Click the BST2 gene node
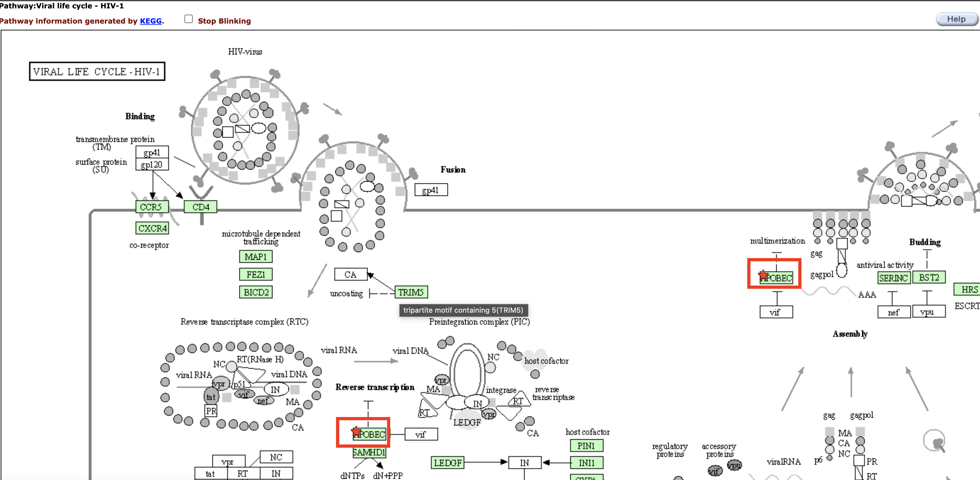The image size is (980, 480). click(929, 277)
